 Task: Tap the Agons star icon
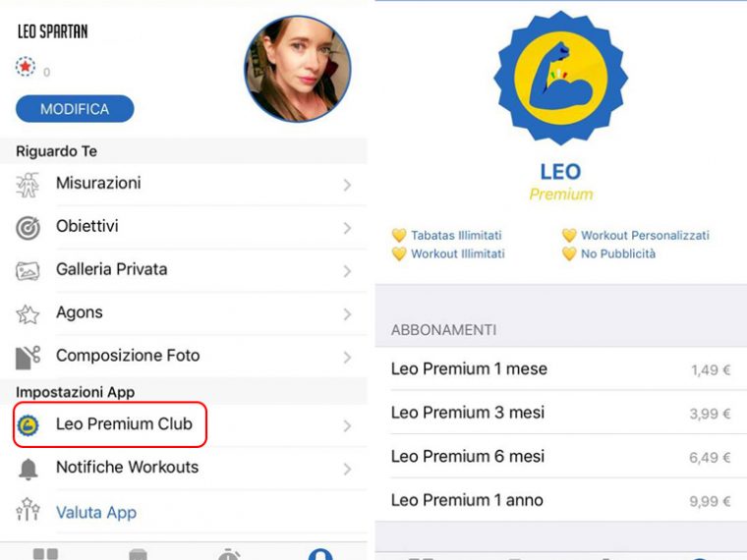[x=28, y=314]
